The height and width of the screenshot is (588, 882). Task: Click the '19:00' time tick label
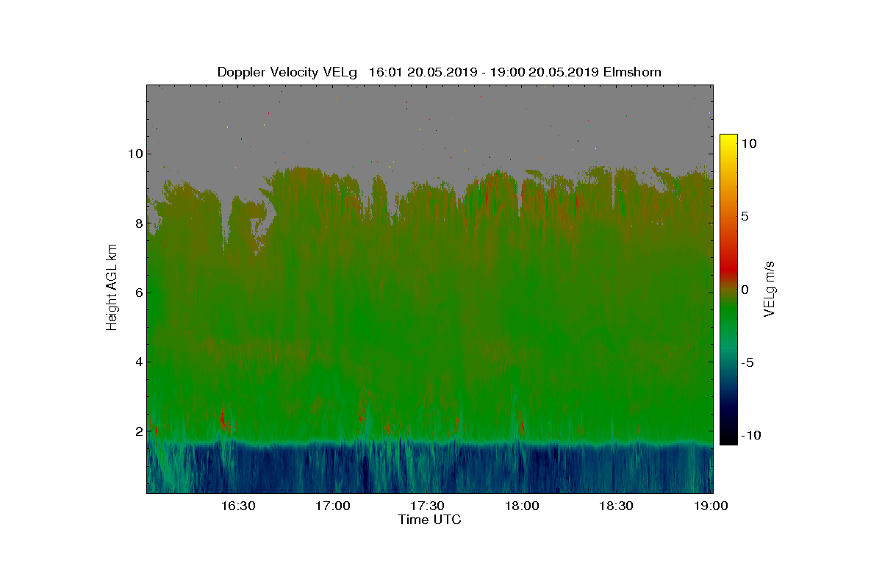[x=711, y=506]
